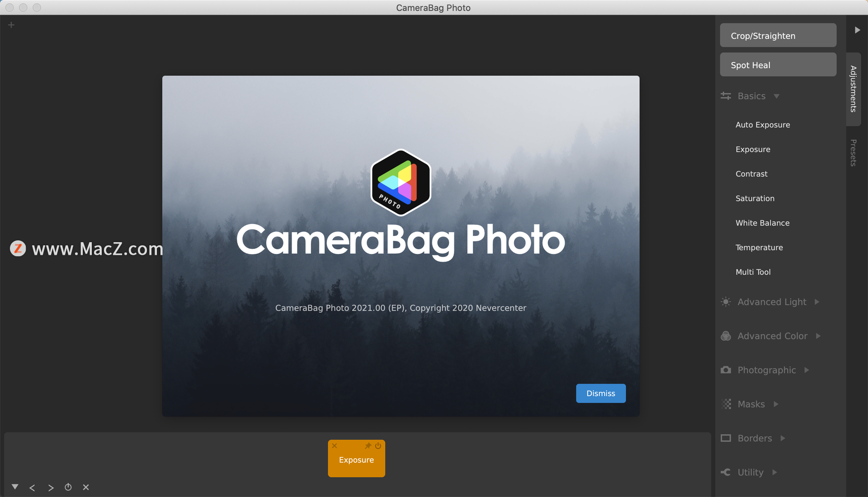The height and width of the screenshot is (497, 868).
Task: Switch to the Adjustments tab
Action: pyautogui.click(x=853, y=89)
